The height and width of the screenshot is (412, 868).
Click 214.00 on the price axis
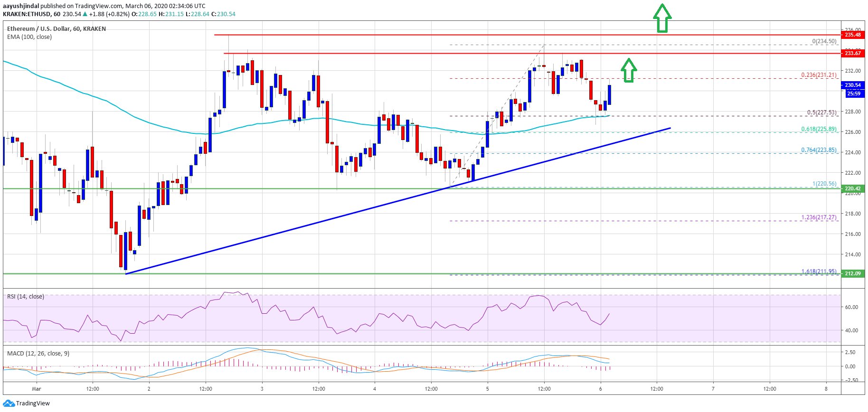pos(853,254)
